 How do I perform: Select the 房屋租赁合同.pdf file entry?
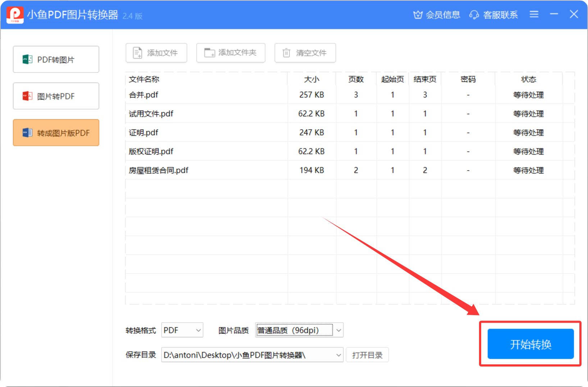click(159, 170)
